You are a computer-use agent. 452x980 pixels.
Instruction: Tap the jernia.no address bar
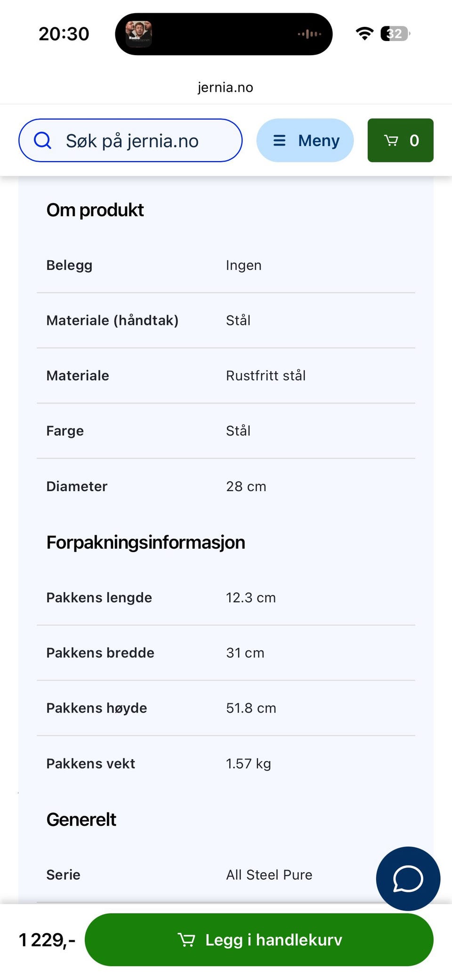(x=226, y=87)
